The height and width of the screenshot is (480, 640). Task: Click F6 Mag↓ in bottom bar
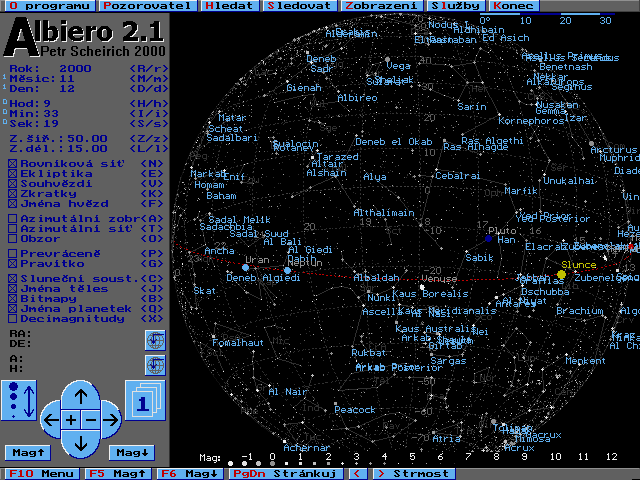[x=190, y=474]
